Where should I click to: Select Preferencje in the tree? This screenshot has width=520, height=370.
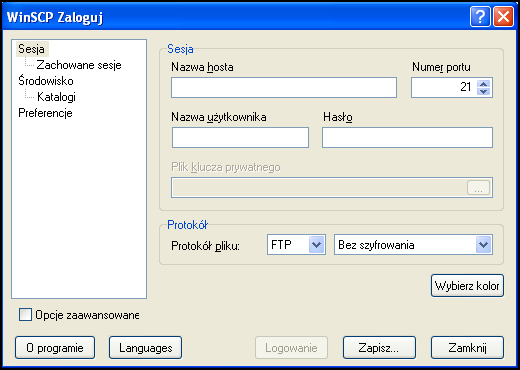[45, 113]
